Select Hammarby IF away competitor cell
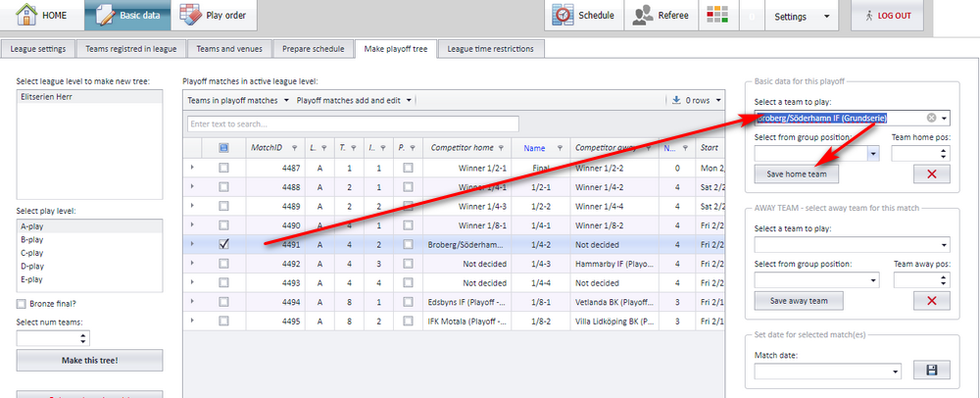The height and width of the screenshot is (398, 980). point(615,264)
